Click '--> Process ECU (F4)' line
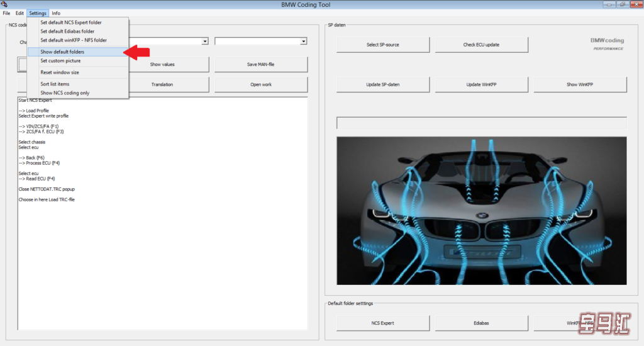Image resolution: width=644 pixels, height=346 pixels. point(39,163)
